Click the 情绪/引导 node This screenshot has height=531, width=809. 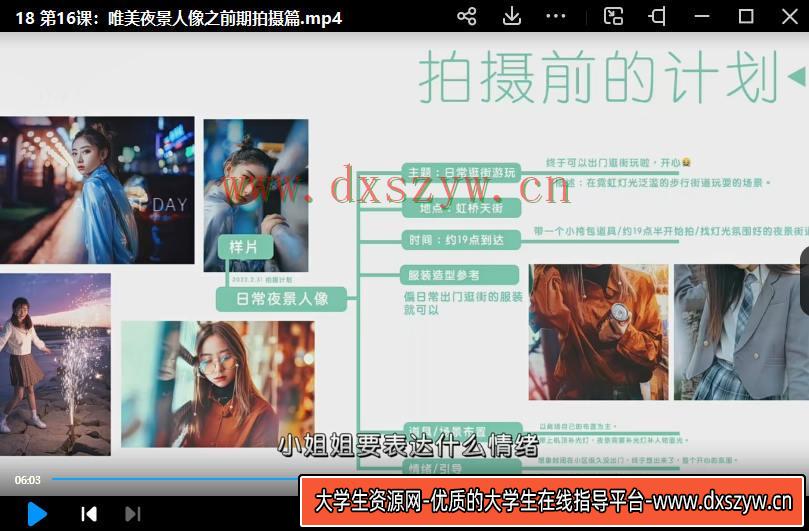pyautogui.click(x=462, y=468)
